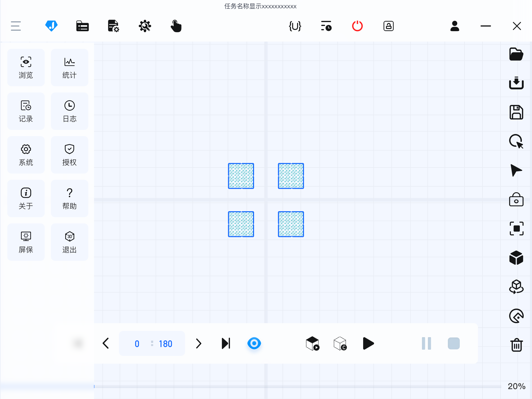This screenshot has width=532, height=399.
Task: Click the 3D cube view icon
Action: [516, 258]
